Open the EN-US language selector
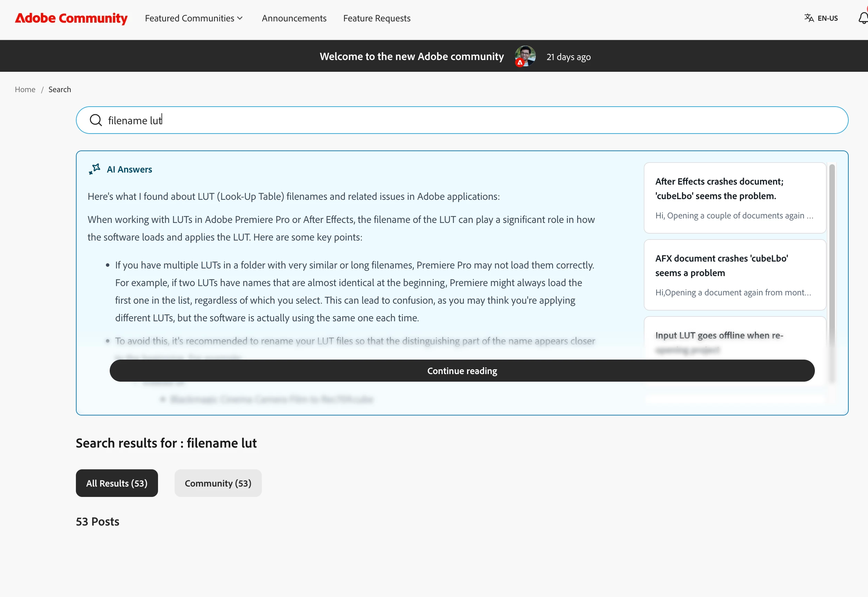Viewport: 868px width, 597px height. (827, 18)
